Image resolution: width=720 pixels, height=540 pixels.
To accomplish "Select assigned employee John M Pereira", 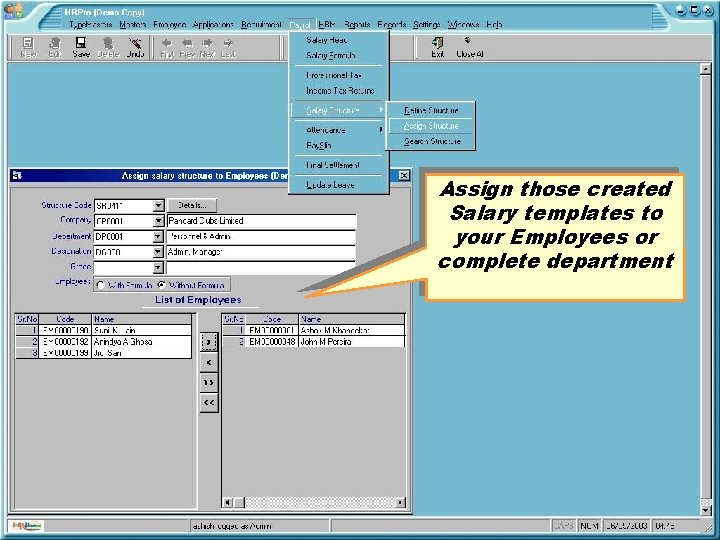I will coord(314,342).
